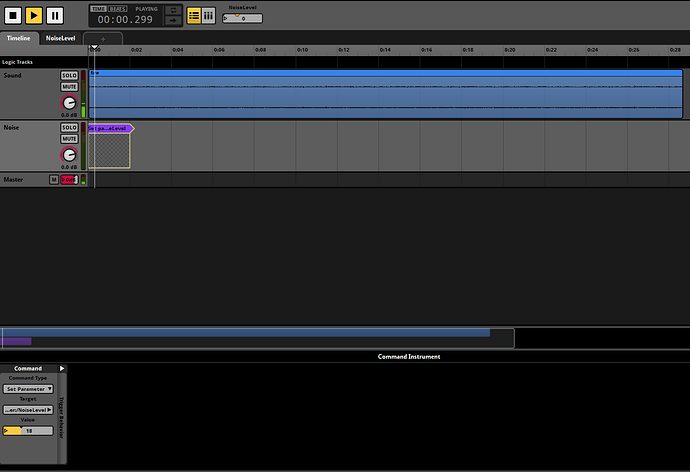The height and width of the screenshot is (472, 690).
Task: Select the yellow track list view icon
Action: tap(194, 16)
